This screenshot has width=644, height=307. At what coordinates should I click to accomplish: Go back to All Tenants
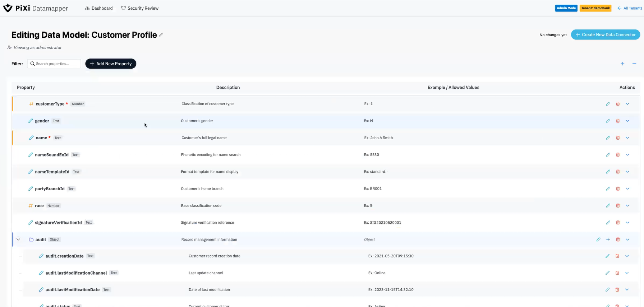coord(630,8)
